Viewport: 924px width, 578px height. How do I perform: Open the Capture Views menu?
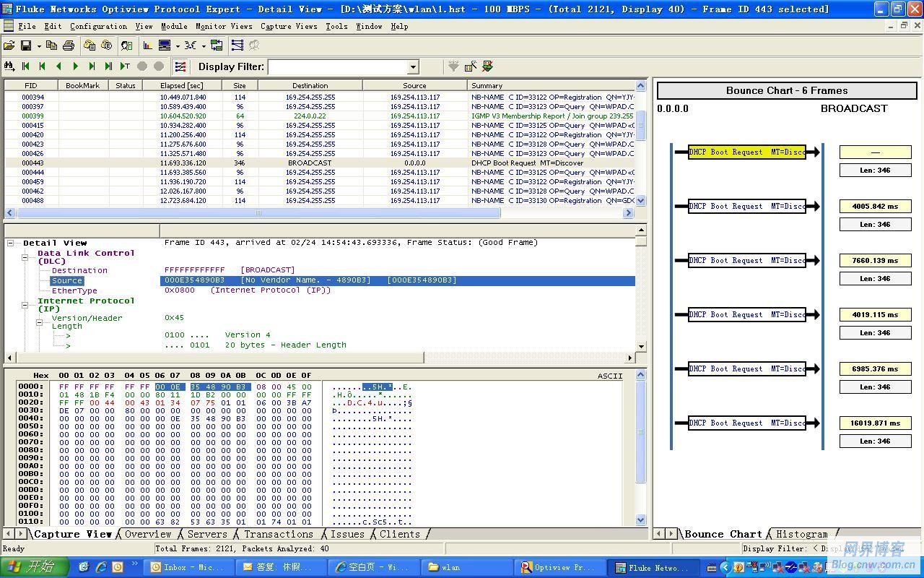click(289, 26)
